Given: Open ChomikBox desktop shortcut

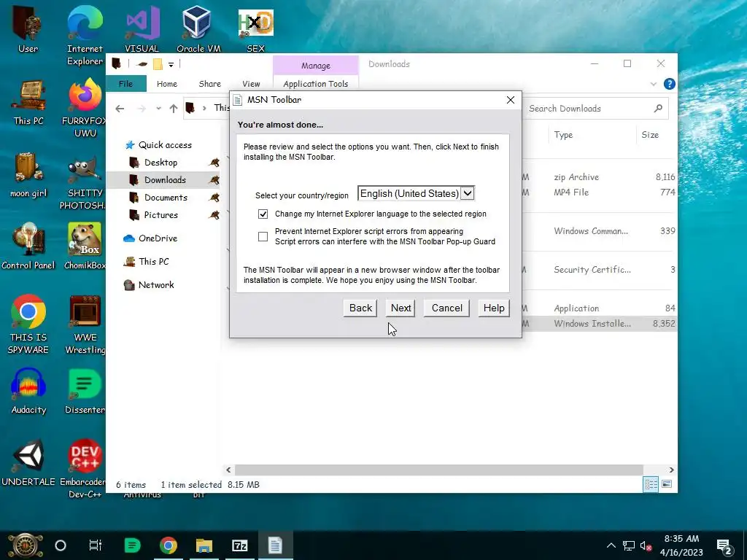Looking at the screenshot, I should click(x=85, y=246).
